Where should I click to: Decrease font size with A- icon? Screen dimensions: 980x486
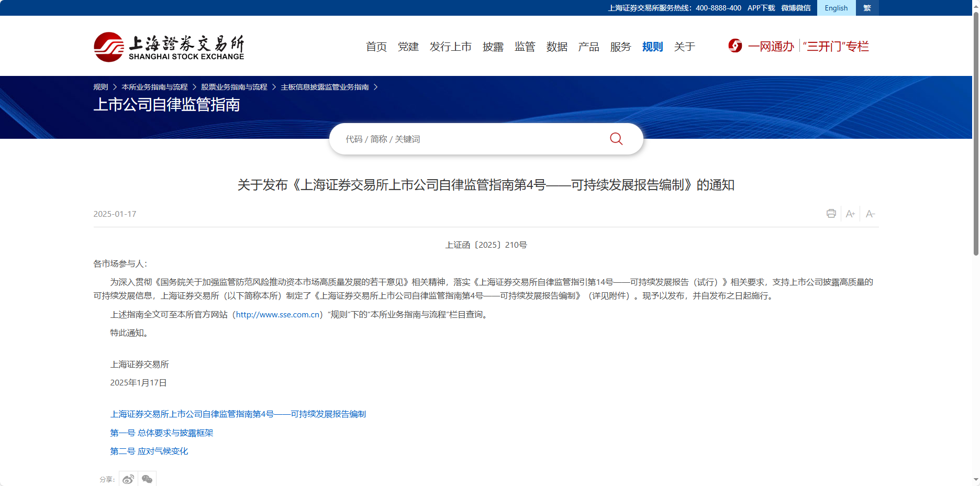870,214
